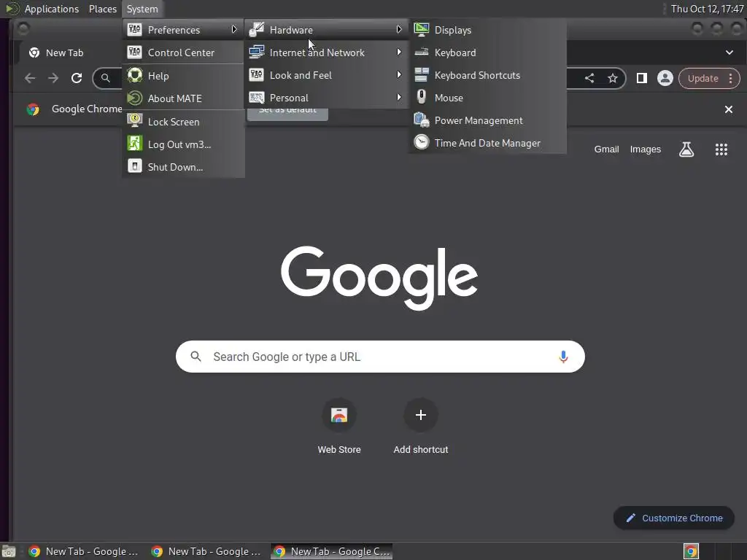Select Keyboard Shortcuts menu entry
The width and height of the screenshot is (747, 560).
487,75
